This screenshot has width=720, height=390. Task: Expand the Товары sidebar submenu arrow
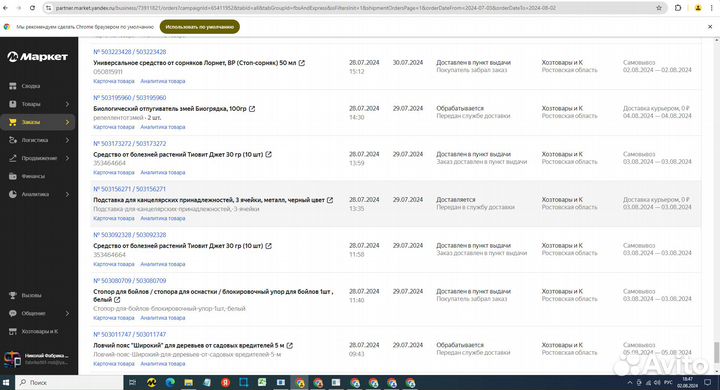coord(68,104)
